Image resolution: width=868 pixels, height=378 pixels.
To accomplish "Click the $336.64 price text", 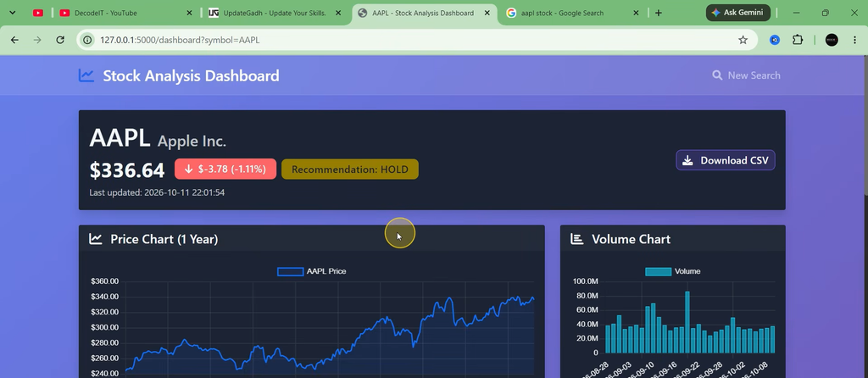I will pos(127,170).
